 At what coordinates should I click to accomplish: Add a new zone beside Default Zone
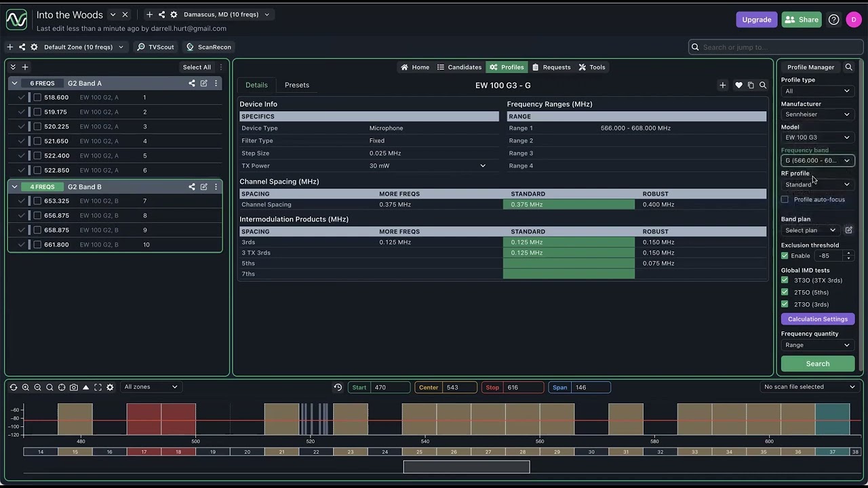tap(9, 47)
